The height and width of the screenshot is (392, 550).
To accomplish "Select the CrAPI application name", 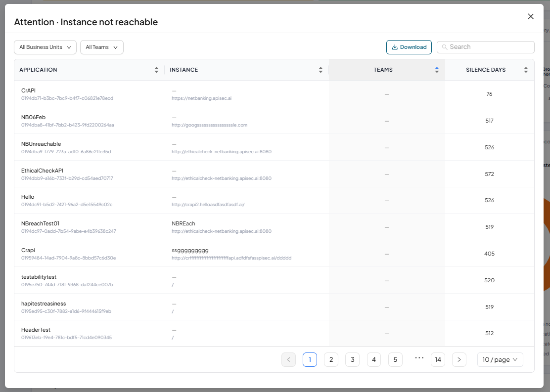I will [28, 90].
